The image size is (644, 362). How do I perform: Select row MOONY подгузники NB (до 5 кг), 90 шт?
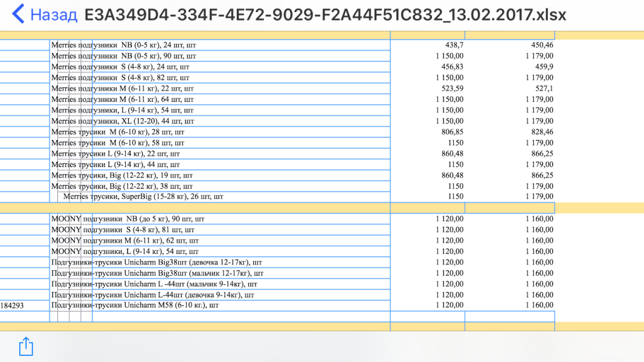(127, 219)
